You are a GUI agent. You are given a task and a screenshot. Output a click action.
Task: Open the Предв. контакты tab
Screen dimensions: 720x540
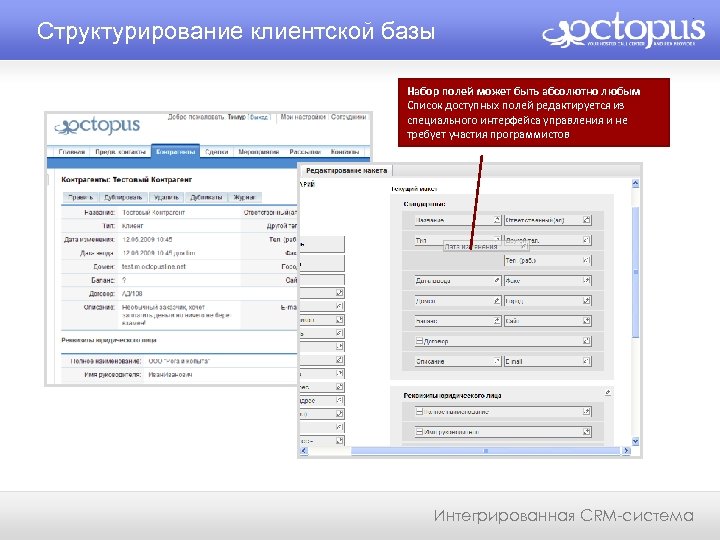coord(120,152)
